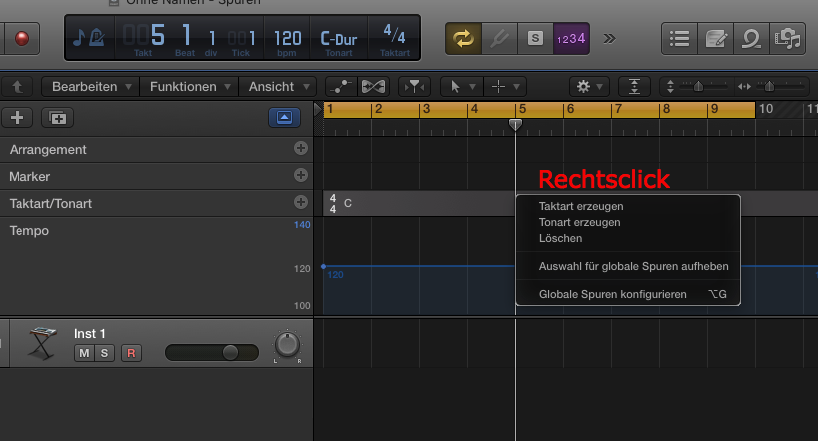This screenshot has height=441, width=818.
Task: Adjust the horizontal zoom slider
Action: 769,87
